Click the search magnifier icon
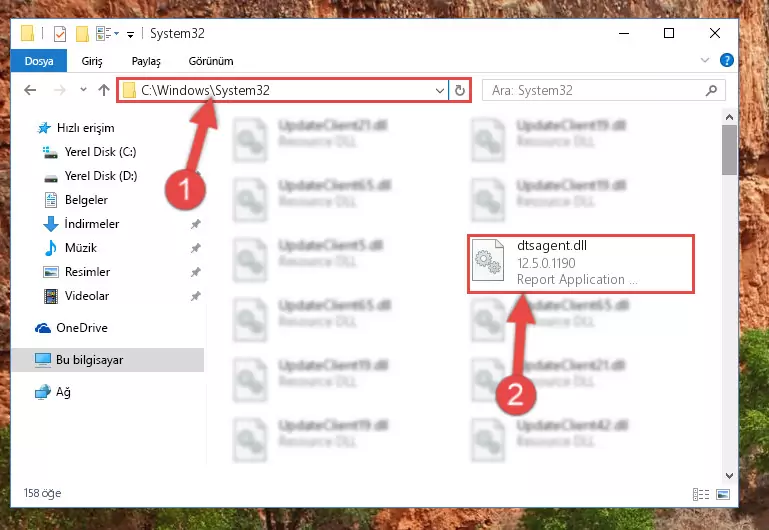The image size is (769, 530). click(711, 90)
